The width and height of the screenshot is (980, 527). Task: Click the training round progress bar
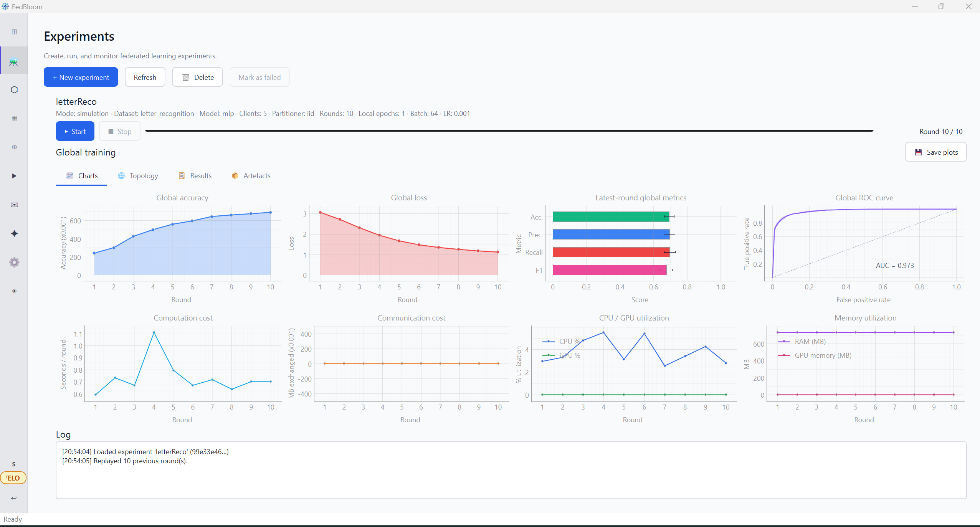click(509, 131)
